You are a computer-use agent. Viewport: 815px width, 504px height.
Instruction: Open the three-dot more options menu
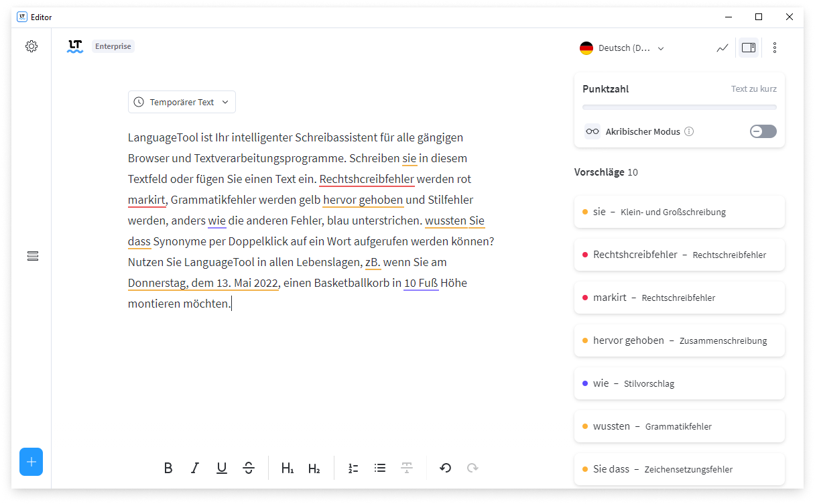(775, 48)
